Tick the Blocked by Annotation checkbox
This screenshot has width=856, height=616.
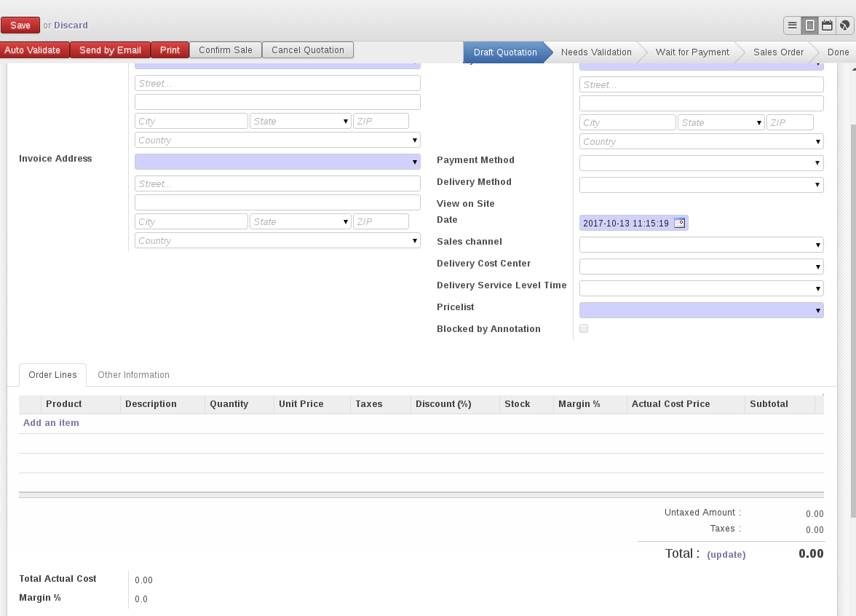coord(584,329)
